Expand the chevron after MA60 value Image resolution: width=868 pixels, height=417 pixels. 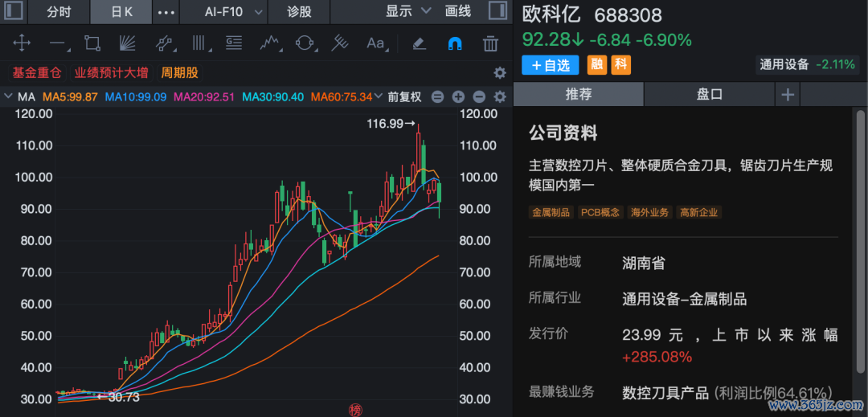pyautogui.click(x=379, y=96)
